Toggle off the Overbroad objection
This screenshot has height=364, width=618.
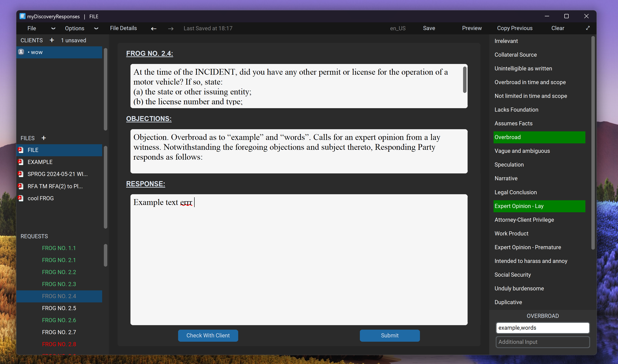[539, 137]
